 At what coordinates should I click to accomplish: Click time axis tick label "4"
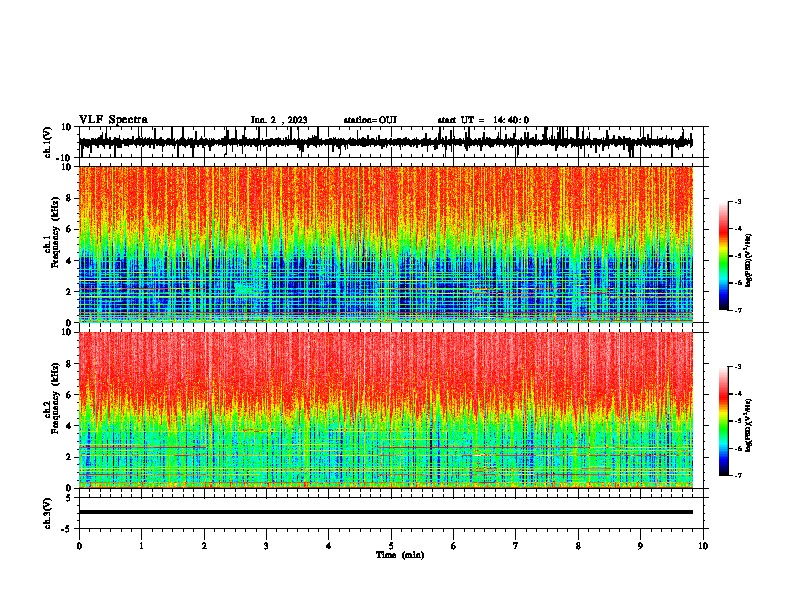pos(329,545)
